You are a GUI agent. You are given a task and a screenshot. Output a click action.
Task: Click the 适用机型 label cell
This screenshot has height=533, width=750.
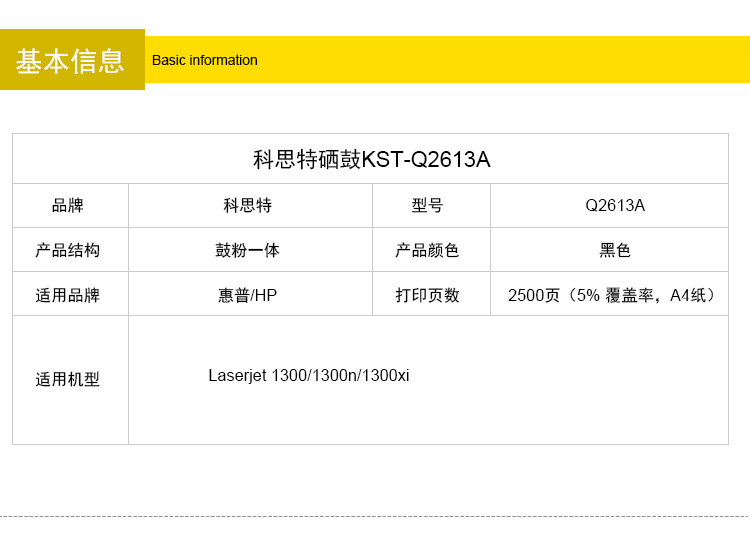point(68,380)
